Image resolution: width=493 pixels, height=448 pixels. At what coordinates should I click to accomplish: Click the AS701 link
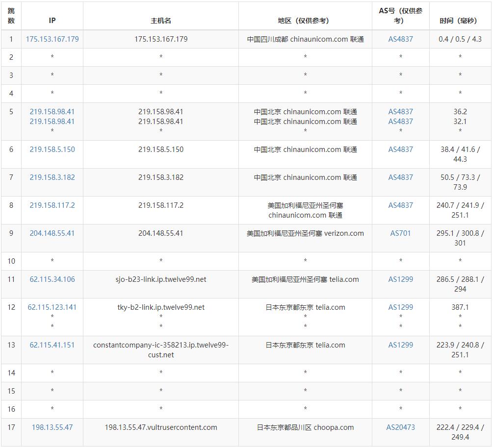tap(401, 233)
